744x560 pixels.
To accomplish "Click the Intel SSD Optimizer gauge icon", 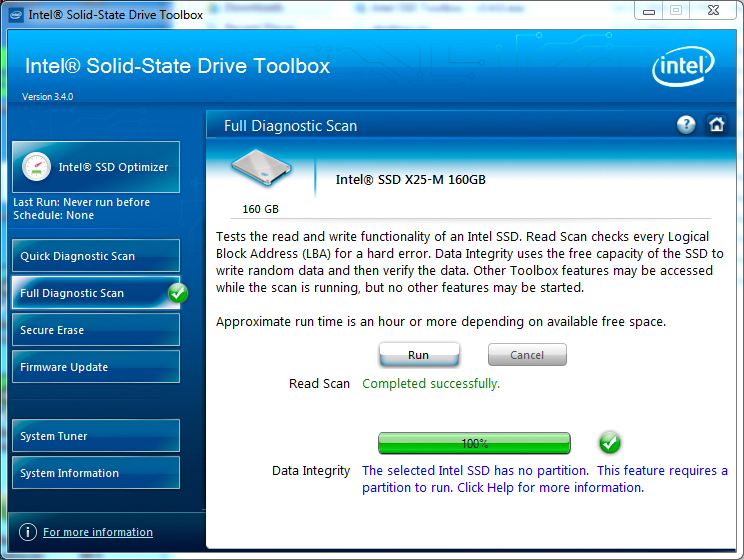I will pos(36,167).
